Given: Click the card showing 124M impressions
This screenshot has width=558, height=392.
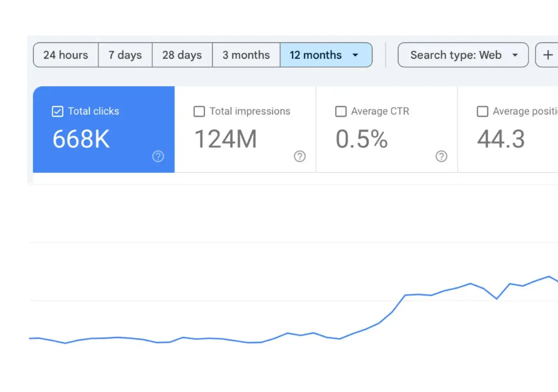Looking at the screenshot, I should click(x=245, y=129).
